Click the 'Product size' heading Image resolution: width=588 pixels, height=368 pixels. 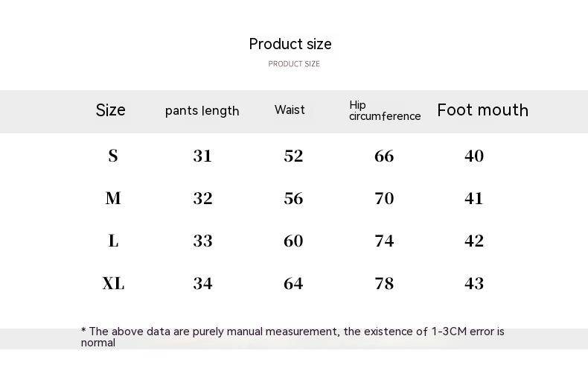click(x=290, y=44)
